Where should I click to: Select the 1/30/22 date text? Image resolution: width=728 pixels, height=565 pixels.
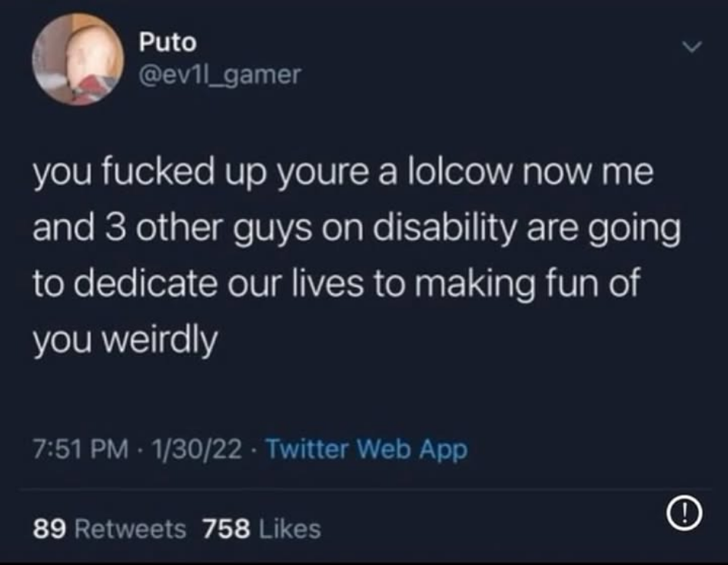click(x=197, y=449)
